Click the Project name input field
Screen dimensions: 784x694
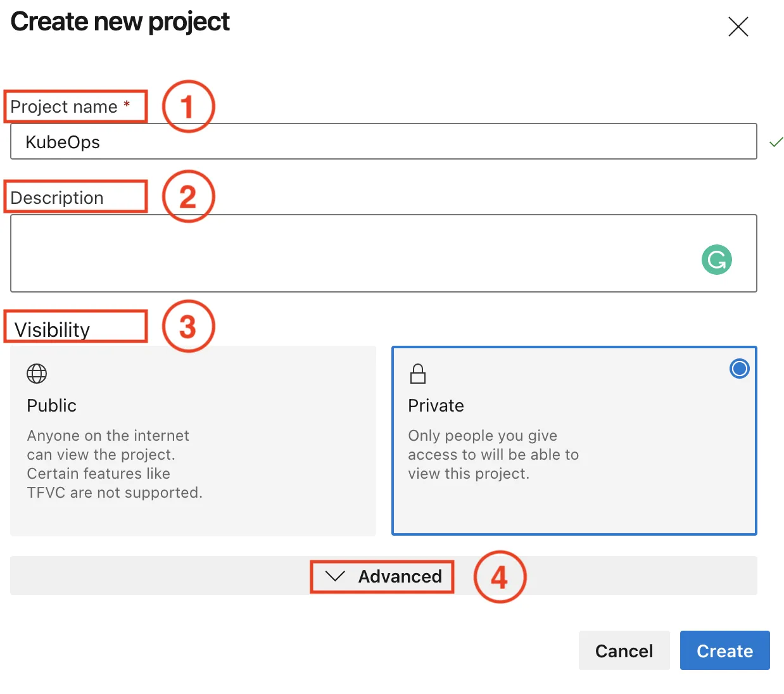[x=384, y=141]
